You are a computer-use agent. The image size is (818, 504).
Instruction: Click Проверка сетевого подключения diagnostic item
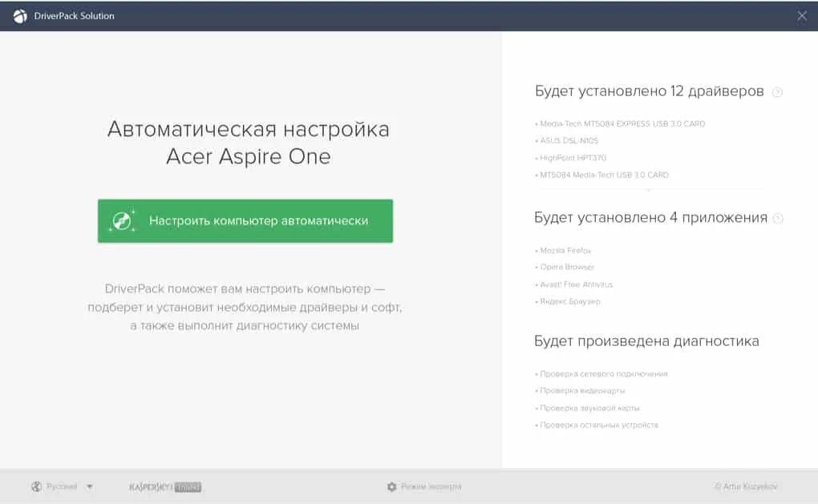(x=603, y=374)
